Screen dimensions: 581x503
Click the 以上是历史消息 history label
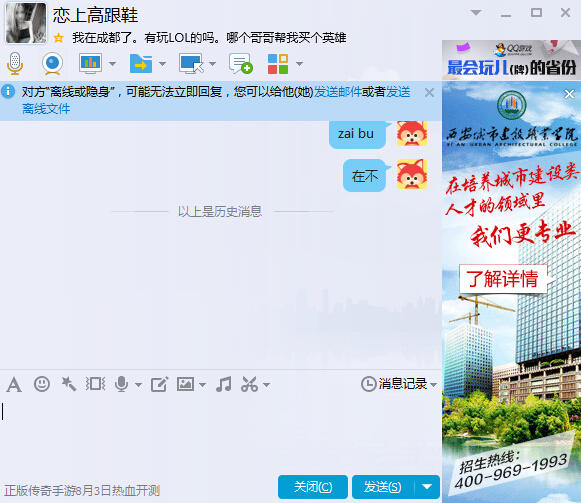220,212
